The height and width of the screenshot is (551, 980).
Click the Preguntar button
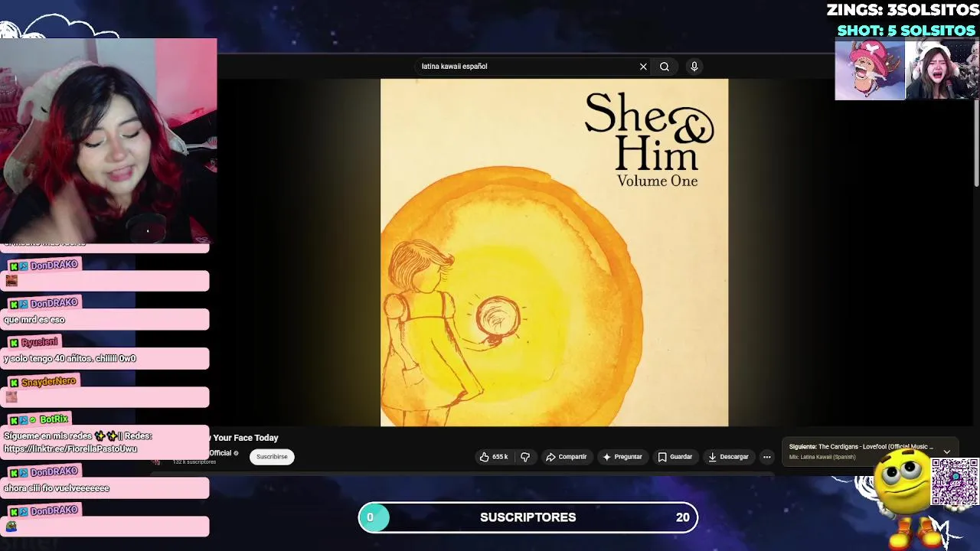(x=622, y=457)
